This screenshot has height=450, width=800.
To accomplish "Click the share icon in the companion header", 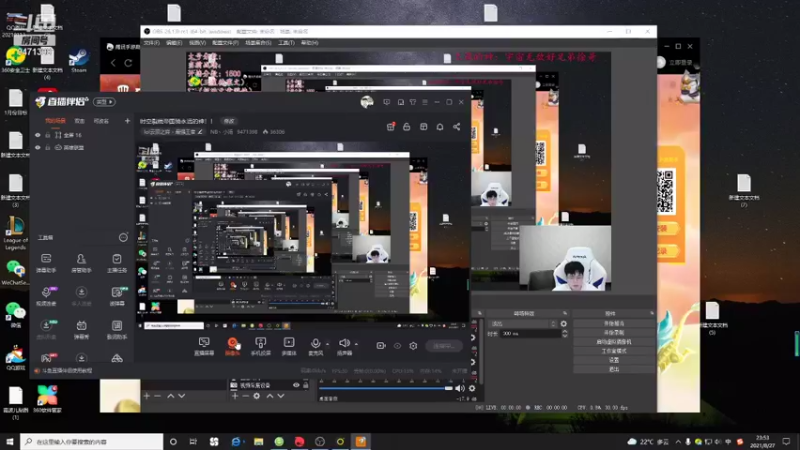I will pos(457,127).
